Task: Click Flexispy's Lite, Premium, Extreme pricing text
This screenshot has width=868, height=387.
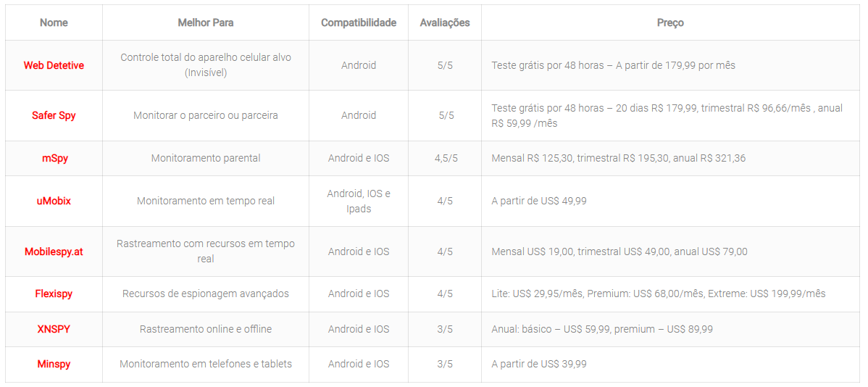Action: pos(658,294)
